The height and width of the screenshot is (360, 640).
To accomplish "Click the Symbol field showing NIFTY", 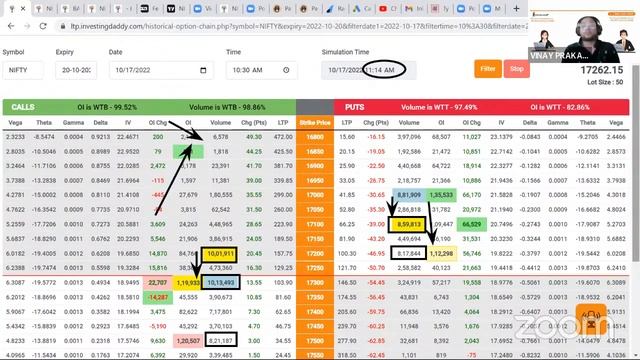I will pyautogui.click(x=23, y=70).
